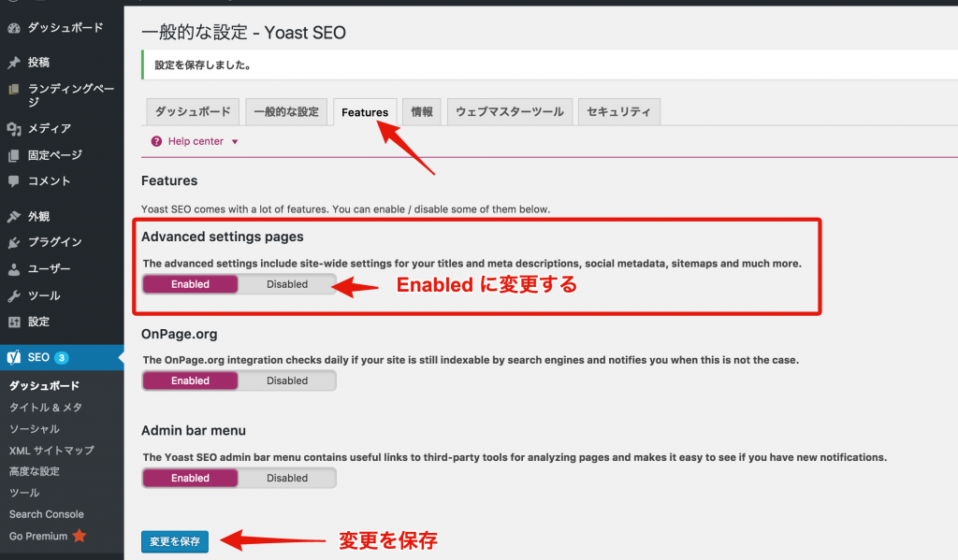Click the Admin bar menu heading
Viewport: 958px width, 560px height.
[x=194, y=431]
